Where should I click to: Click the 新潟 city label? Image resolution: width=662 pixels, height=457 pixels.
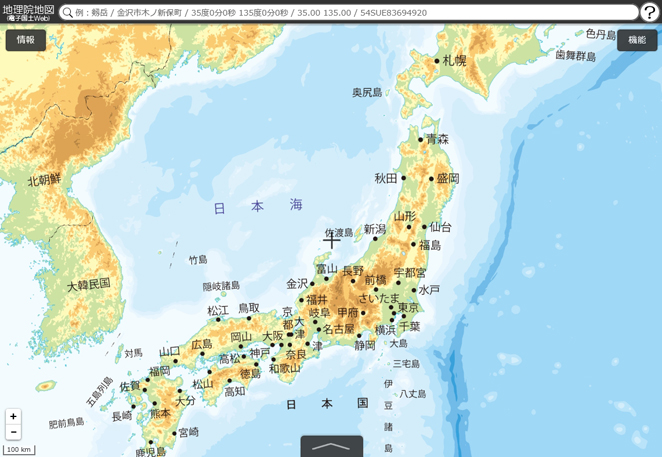click(x=375, y=229)
